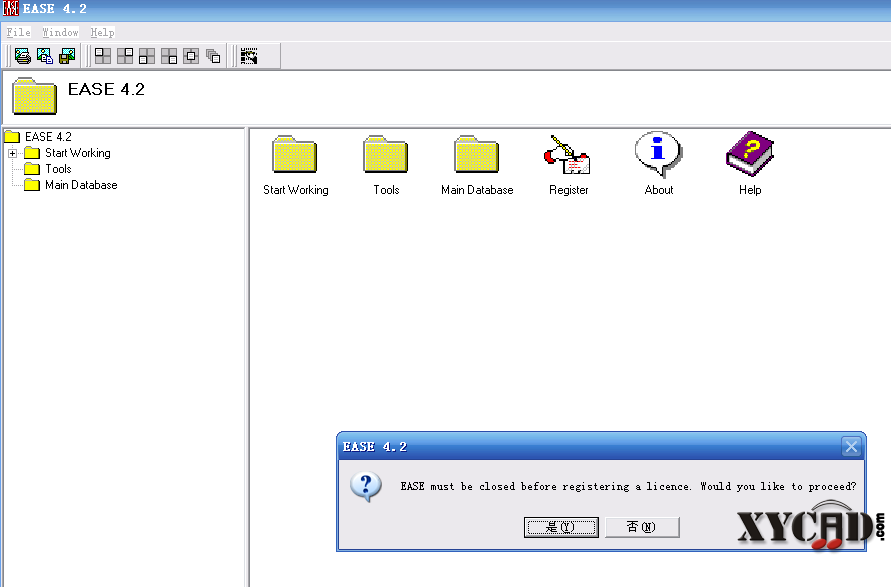Viewport: 891px width, 587px height.
Task: Confirm with the 是(Y) button
Action: tap(561, 527)
